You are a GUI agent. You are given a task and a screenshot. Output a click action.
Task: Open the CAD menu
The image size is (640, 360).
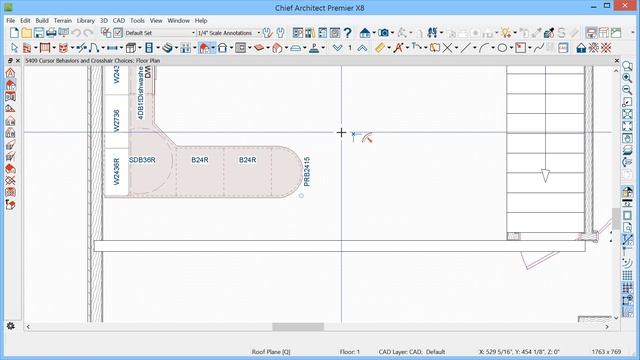click(x=119, y=20)
